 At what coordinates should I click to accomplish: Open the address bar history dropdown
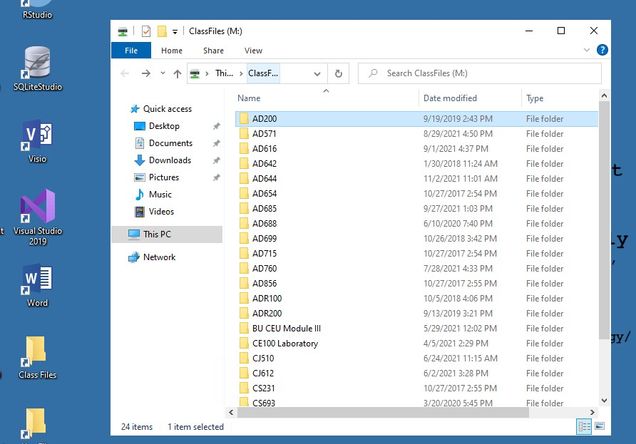pyautogui.click(x=318, y=74)
